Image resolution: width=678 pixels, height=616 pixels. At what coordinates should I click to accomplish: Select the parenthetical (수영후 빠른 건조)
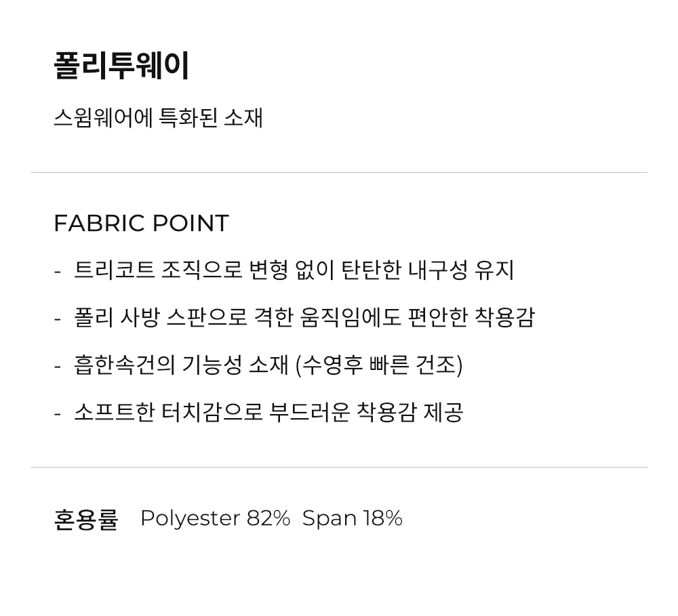(x=380, y=365)
